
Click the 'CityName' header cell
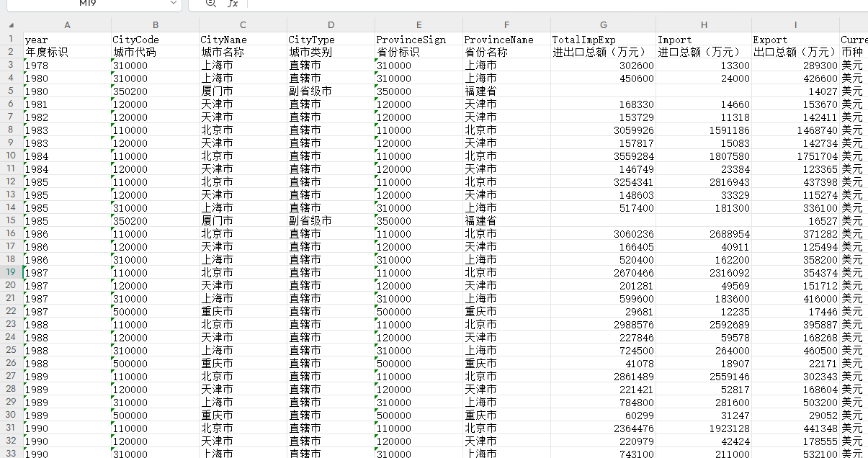pos(243,40)
